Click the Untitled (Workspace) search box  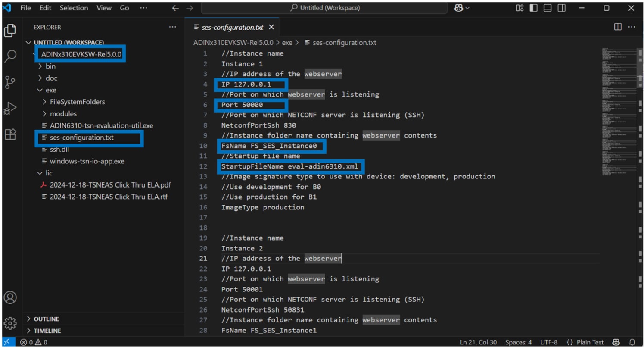325,8
